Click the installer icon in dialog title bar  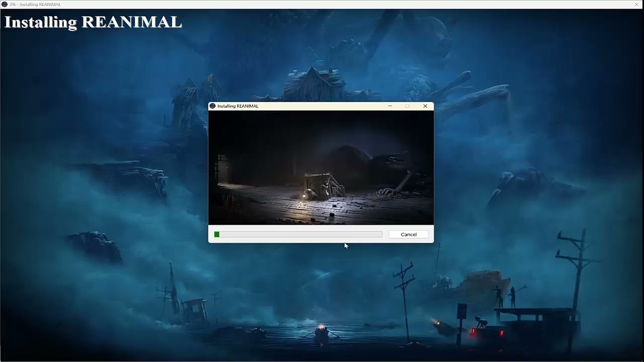(x=212, y=106)
